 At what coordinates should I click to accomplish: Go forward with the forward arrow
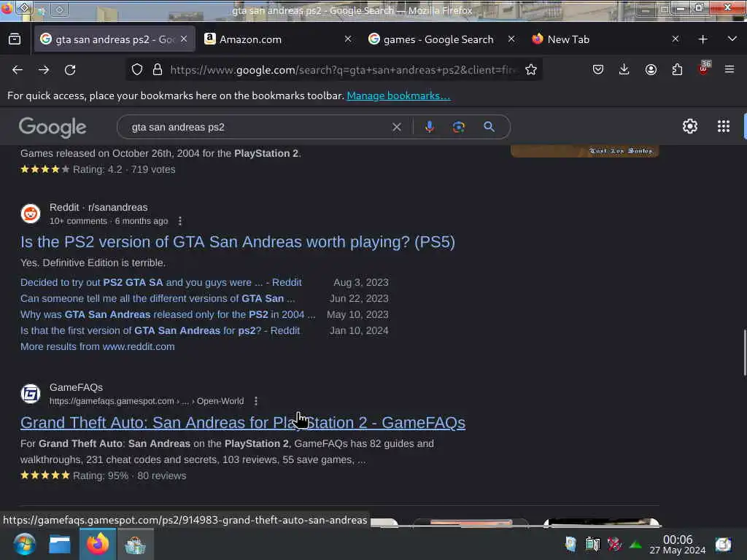coord(44,70)
